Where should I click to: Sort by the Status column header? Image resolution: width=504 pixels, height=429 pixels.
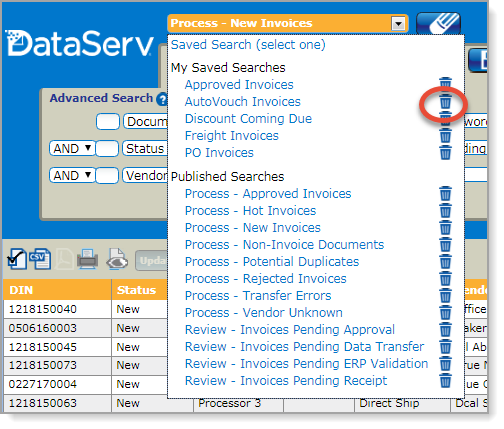136,290
